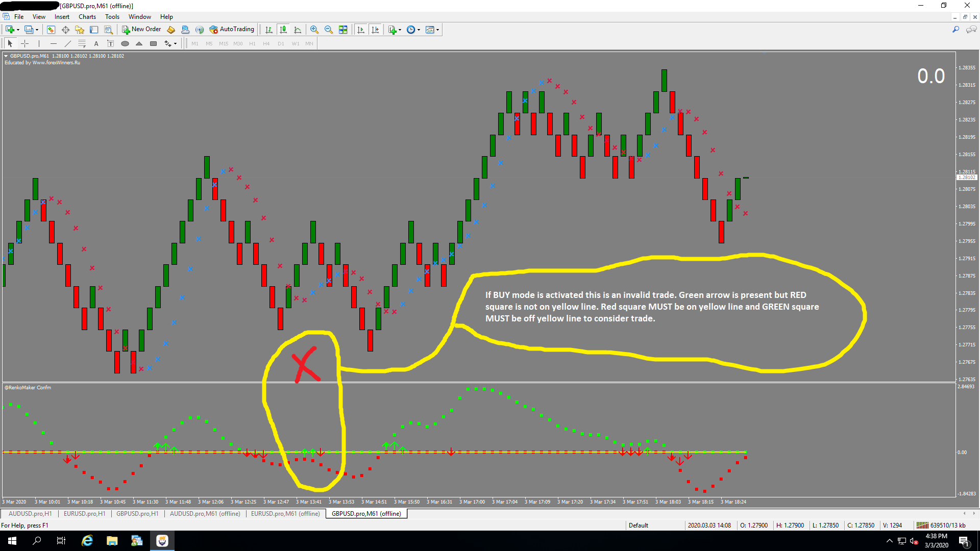Switch to EURUSD.pro,H1 chart tab
980x551 pixels.
(x=85, y=514)
